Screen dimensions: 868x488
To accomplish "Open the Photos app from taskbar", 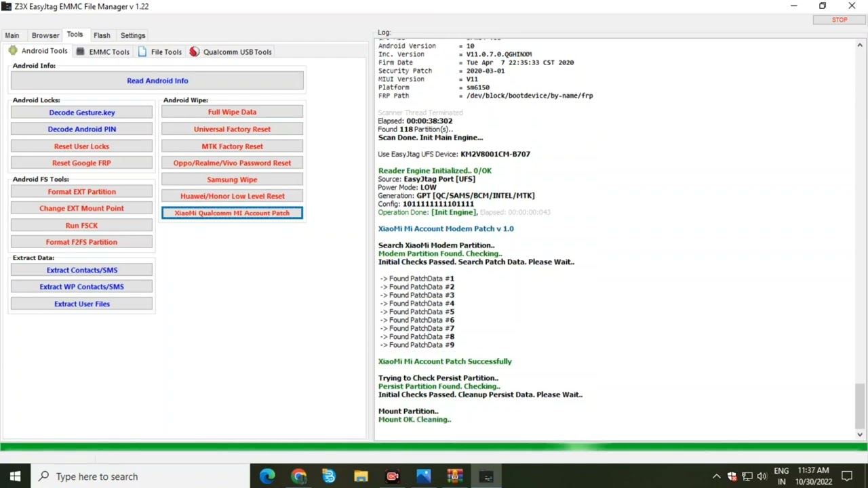I will [x=423, y=476].
